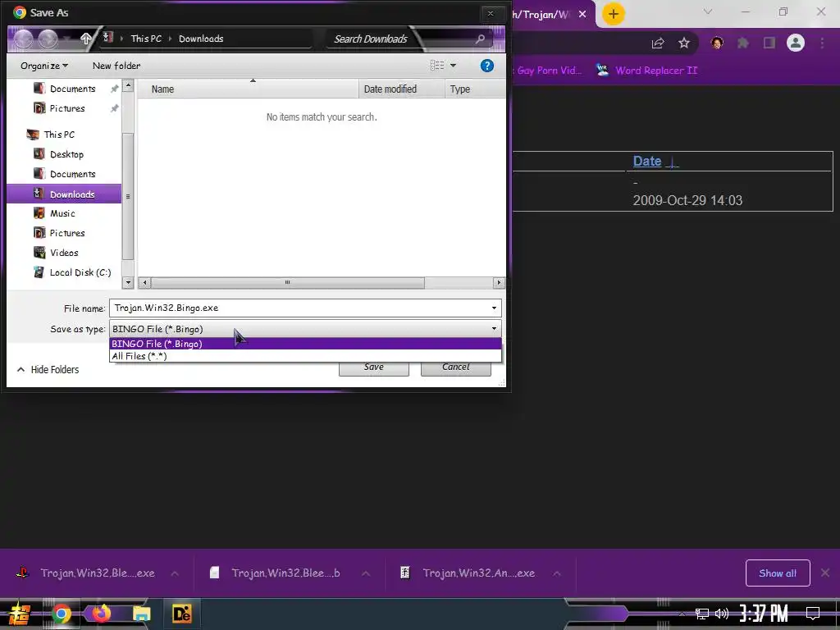Click the volume speaker tray icon
This screenshot has height=630, width=840.
(722, 614)
